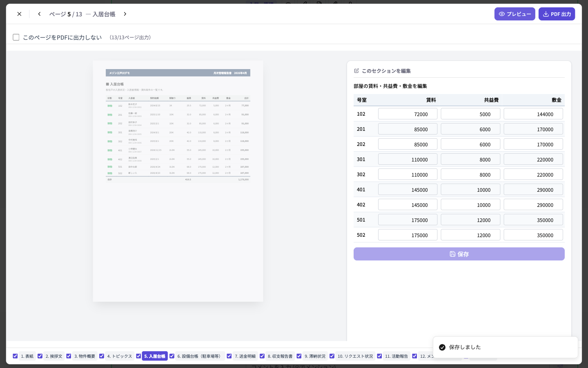This screenshot has width=588, height=368.
Task: Click the 敷金 field for room 502
Action: coord(533,235)
